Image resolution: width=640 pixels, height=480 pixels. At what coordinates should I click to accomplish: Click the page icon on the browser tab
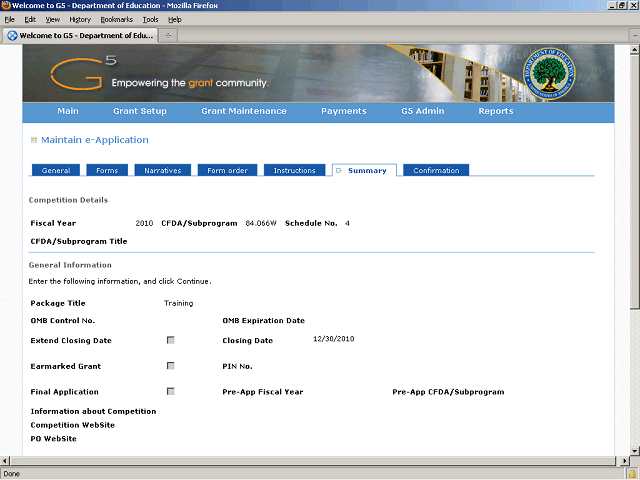(x=12, y=36)
